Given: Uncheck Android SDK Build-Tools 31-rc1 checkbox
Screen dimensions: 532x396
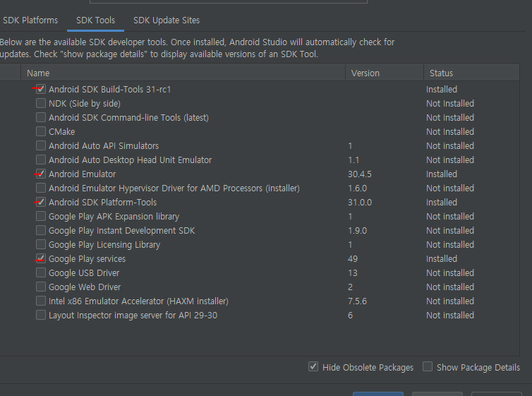Looking at the screenshot, I should click(41, 89).
